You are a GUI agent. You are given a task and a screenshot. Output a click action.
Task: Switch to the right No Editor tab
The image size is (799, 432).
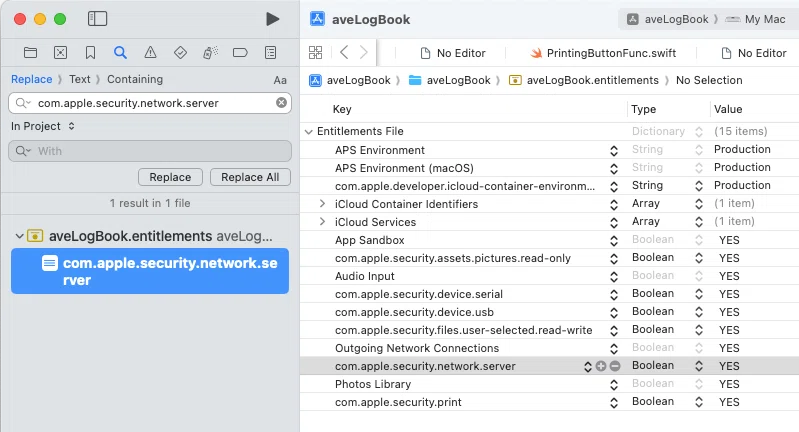click(x=754, y=53)
